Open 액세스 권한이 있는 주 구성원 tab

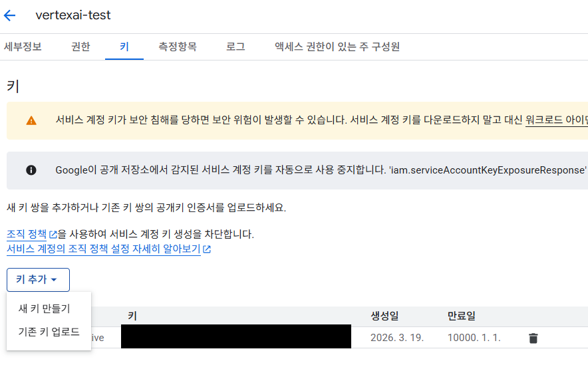point(337,47)
